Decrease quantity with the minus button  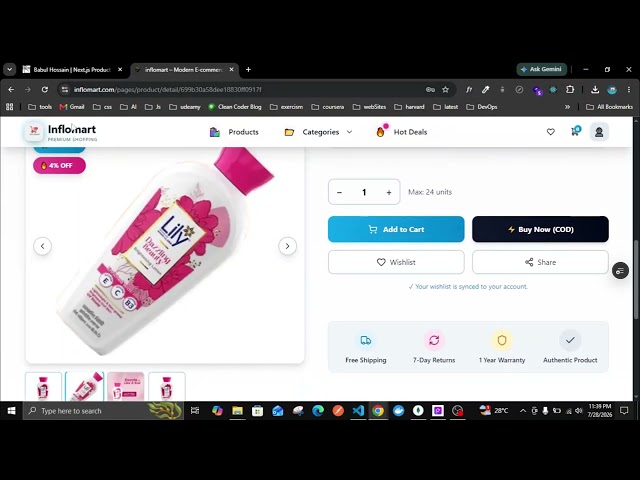click(340, 192)
